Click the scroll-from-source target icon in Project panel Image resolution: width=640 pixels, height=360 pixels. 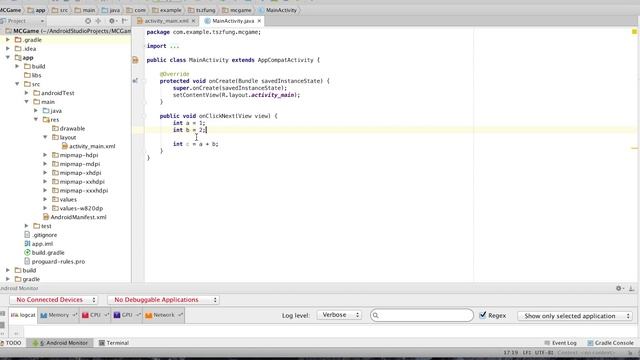click(88, 21)
